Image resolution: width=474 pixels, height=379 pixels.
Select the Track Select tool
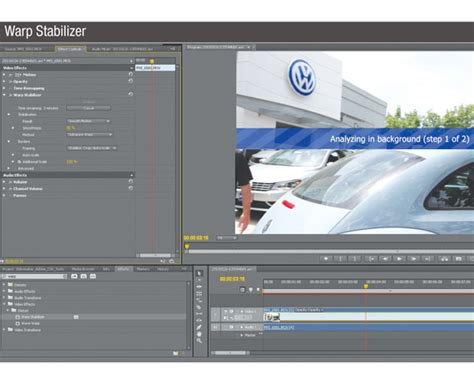tap(199, 280)
